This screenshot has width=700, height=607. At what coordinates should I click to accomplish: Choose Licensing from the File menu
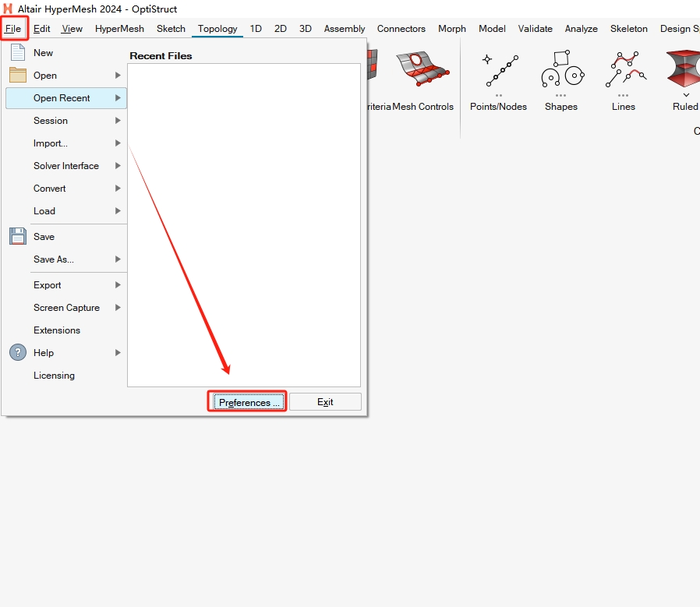pos(54,376)
